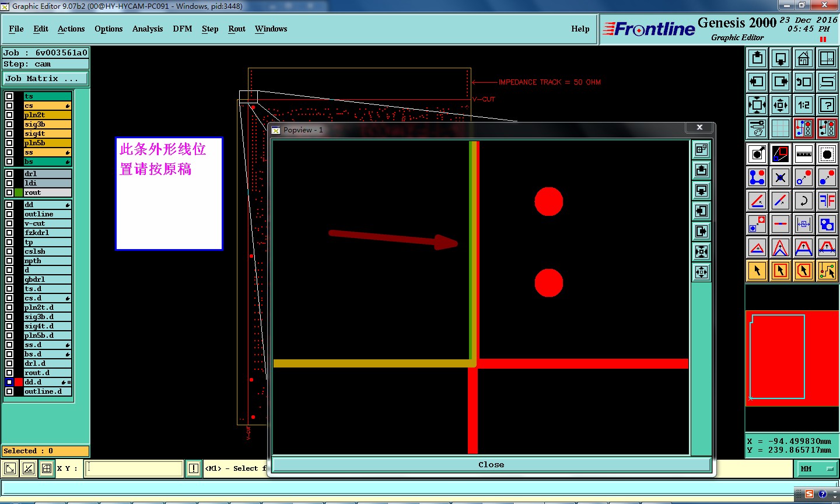Open the MM units dropdown
The width and height of the screenshot is (840, 504).
click(x=817, y=468)
